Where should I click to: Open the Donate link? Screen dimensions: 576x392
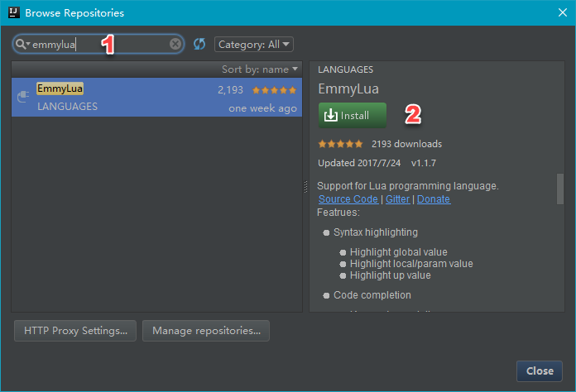click(434, 199)
